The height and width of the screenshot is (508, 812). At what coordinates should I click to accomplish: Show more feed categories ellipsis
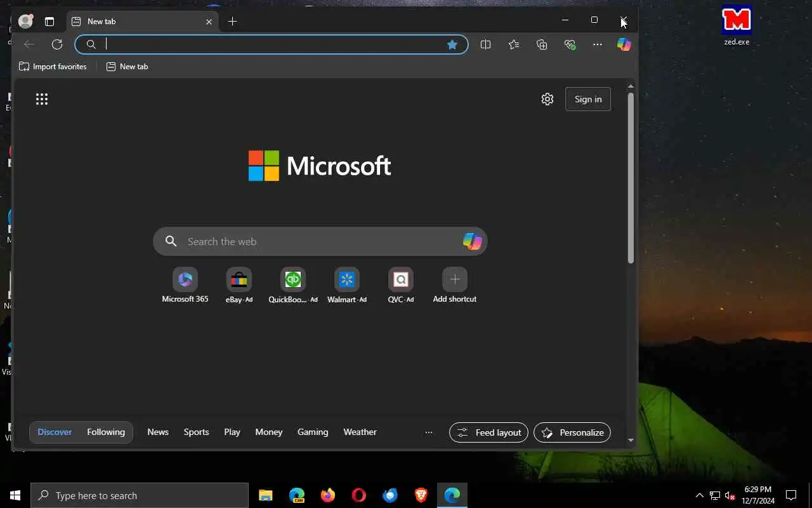point(429,432)
